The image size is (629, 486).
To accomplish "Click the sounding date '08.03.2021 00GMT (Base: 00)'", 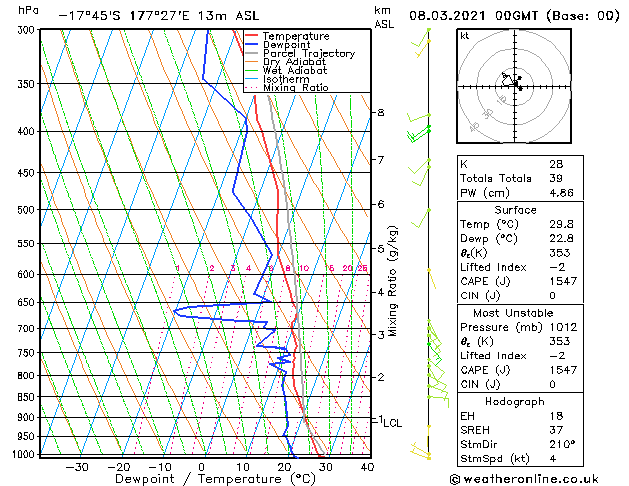I will point(514,16).
